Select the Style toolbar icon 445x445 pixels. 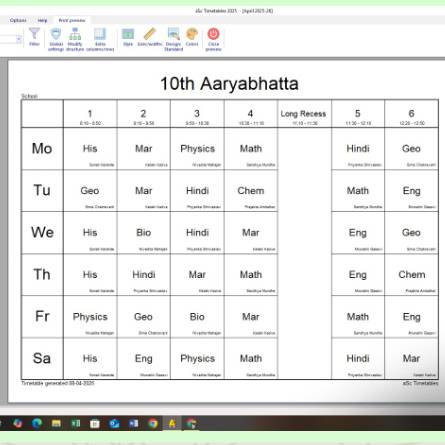coord(128,37)
